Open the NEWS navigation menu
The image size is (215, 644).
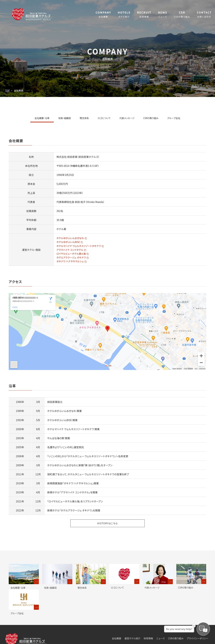162,15
